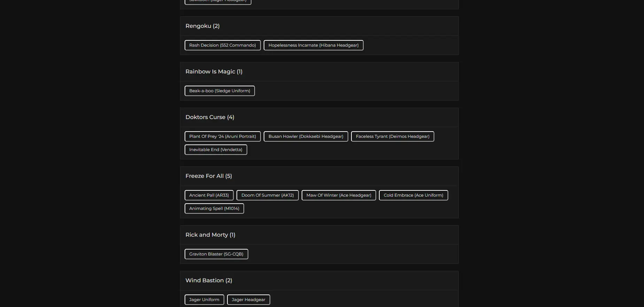The image size is (644, 307).
Task: Select Hopelessness Incarnate (Hibana Headgear) item
Action: point(313,45)
